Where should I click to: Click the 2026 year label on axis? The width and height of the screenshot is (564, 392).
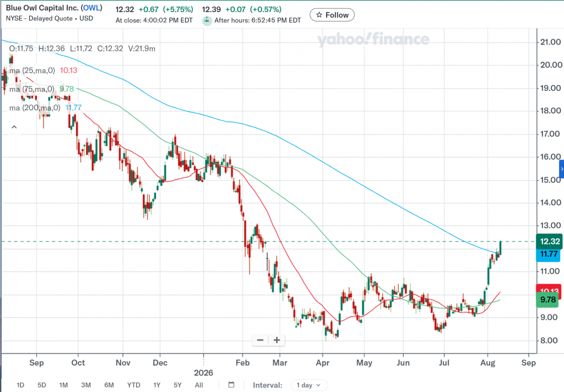click(x=203, y=373)
